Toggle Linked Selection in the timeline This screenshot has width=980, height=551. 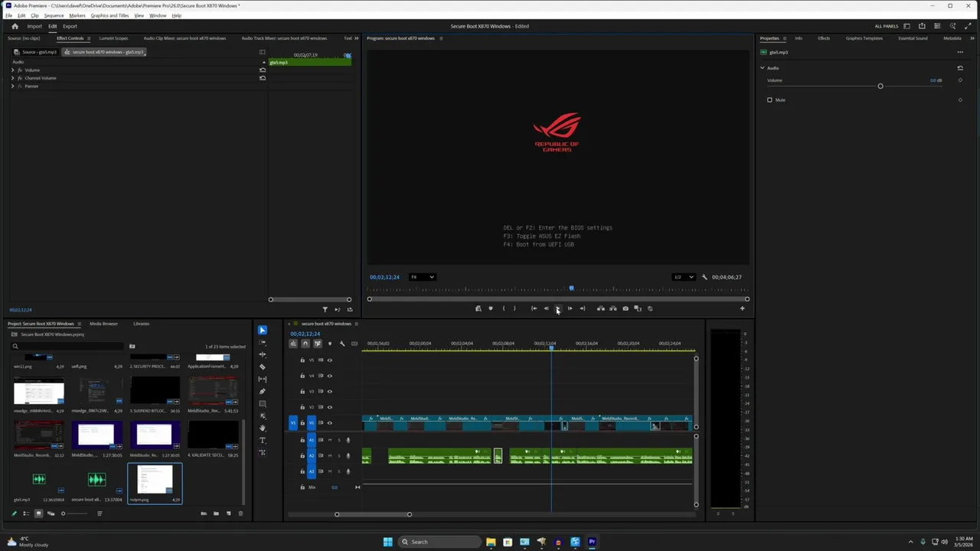click(x=318, y=344)
